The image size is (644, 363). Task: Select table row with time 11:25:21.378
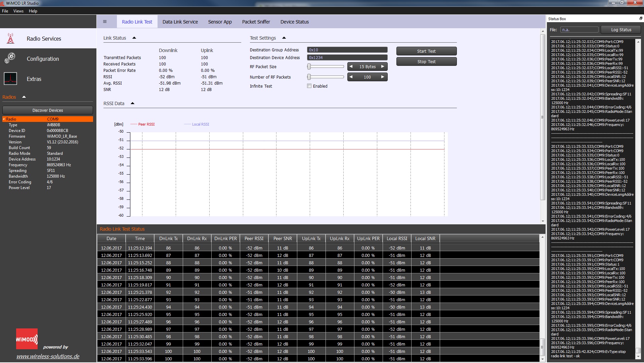(x=318, y=292)
